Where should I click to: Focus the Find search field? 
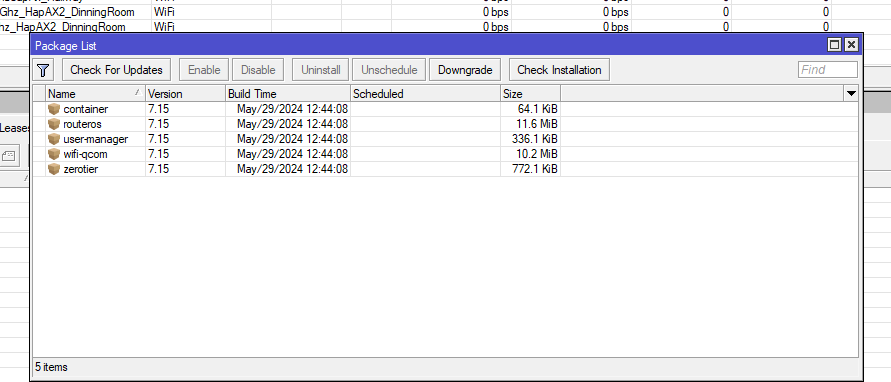pyautogui.click(x=828, y=70)
